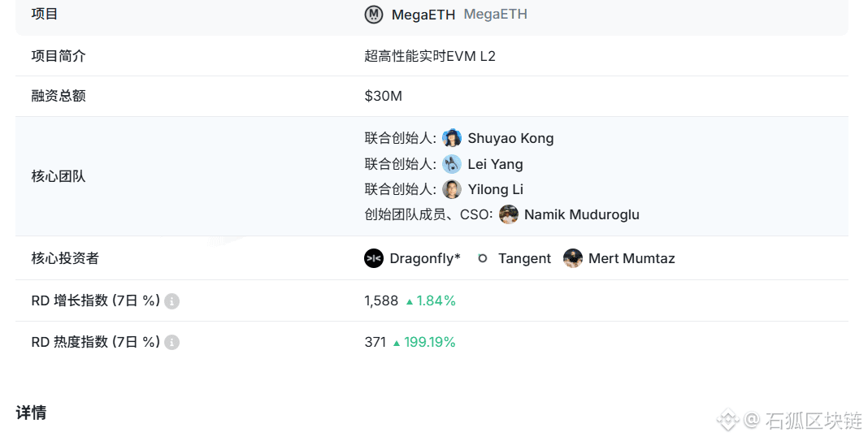Open Lei Yang's profile name
The image size is (868, 441).
coord(495,164)
